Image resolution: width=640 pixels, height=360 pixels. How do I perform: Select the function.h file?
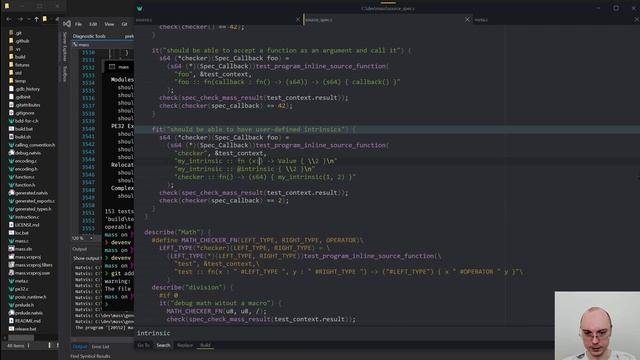22,185
